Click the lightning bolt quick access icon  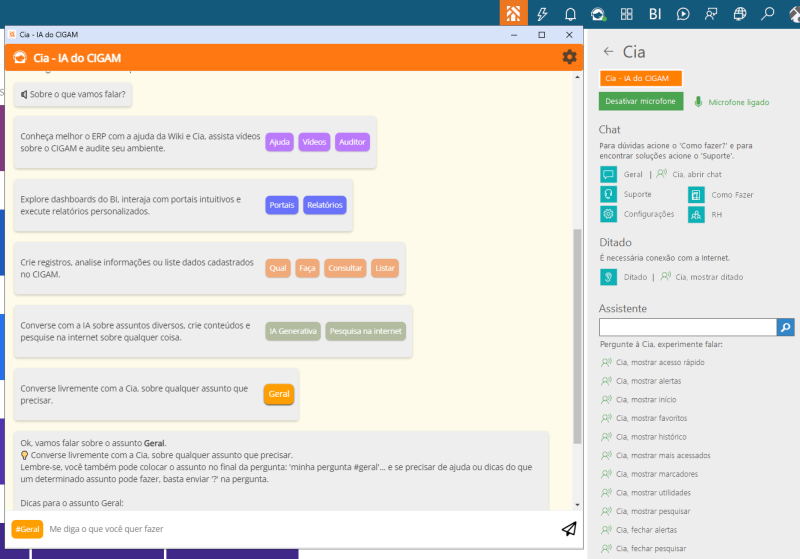[542, 14]
